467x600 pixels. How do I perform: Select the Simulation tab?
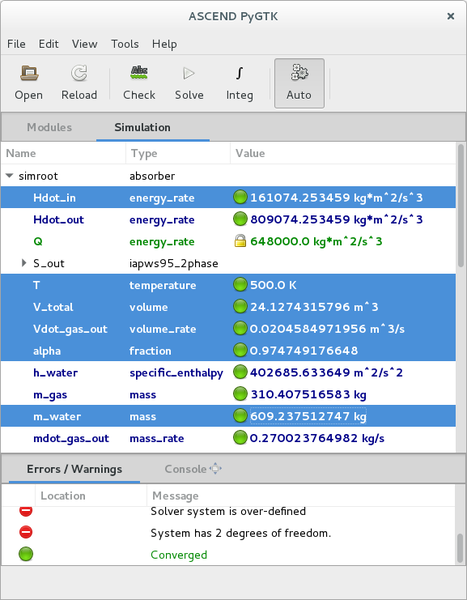click(142, 127)
